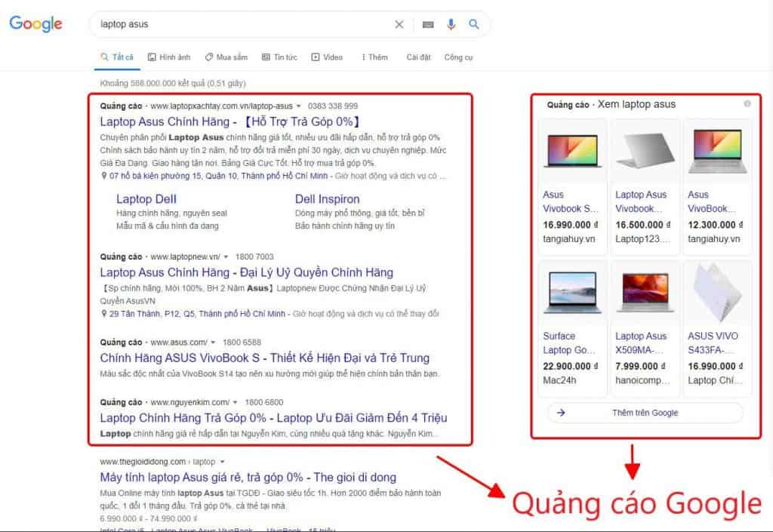Click the magnifier icon to search again
This screenshot has height=532, width=773.
click(x=474, y=23)
